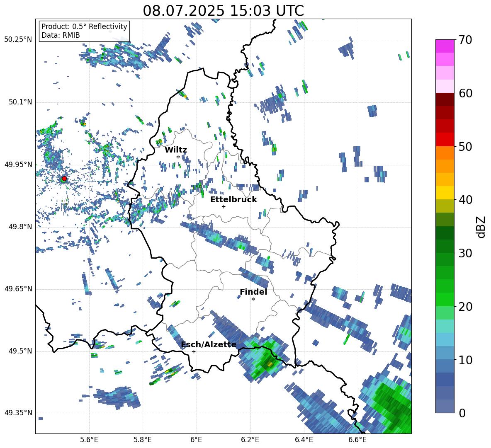Click the 50.1°N latitude label
The image size is (491, 448).
coord(20,102)
